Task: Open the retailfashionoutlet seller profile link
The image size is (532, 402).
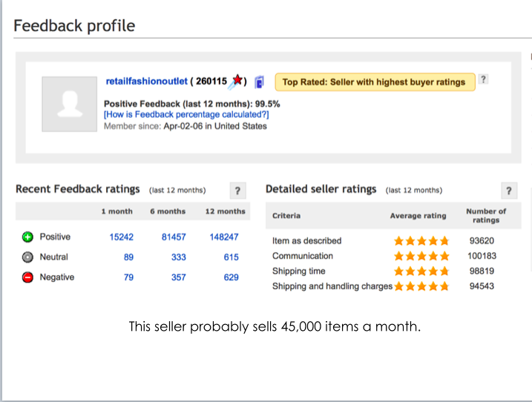Action: [x=147, y=82]
